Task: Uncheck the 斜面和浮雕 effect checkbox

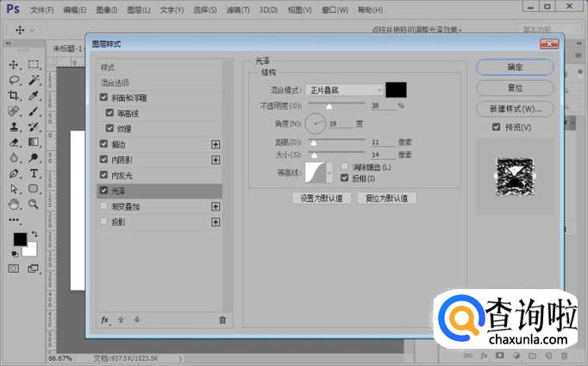Action: pyautogui.click(x=104, y=98)
